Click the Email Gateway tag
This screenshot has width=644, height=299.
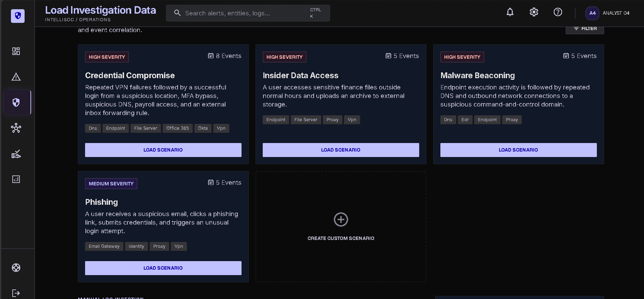point(104,246)
